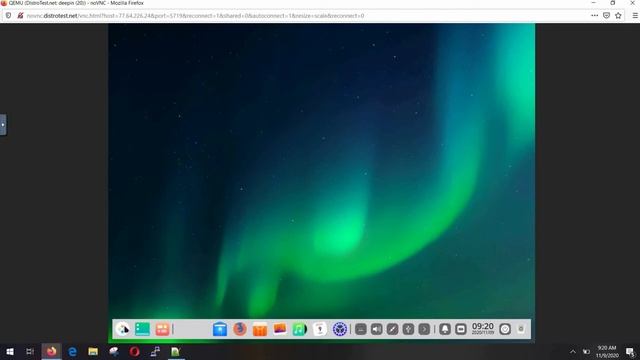Click the desktop screen tray icon in dock
This screenshot has height=360, width=640.
tap(461, 329)
